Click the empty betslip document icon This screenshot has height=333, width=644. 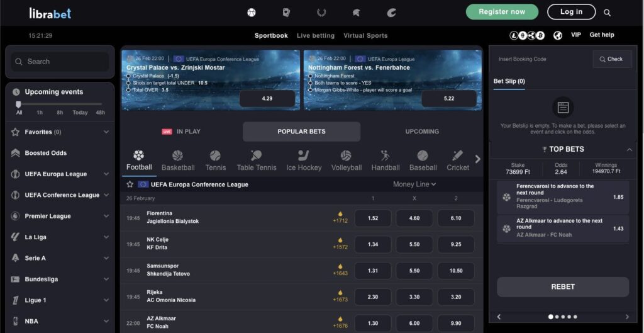563,108
